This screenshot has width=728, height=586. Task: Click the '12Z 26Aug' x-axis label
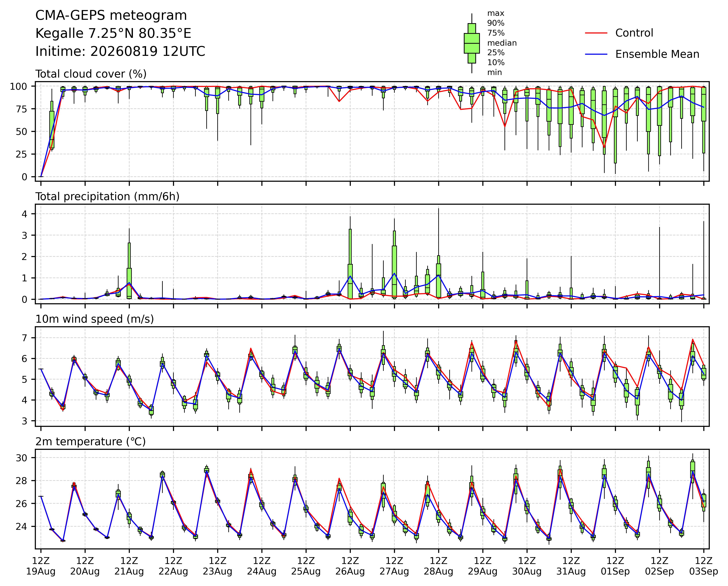(350, 566)
